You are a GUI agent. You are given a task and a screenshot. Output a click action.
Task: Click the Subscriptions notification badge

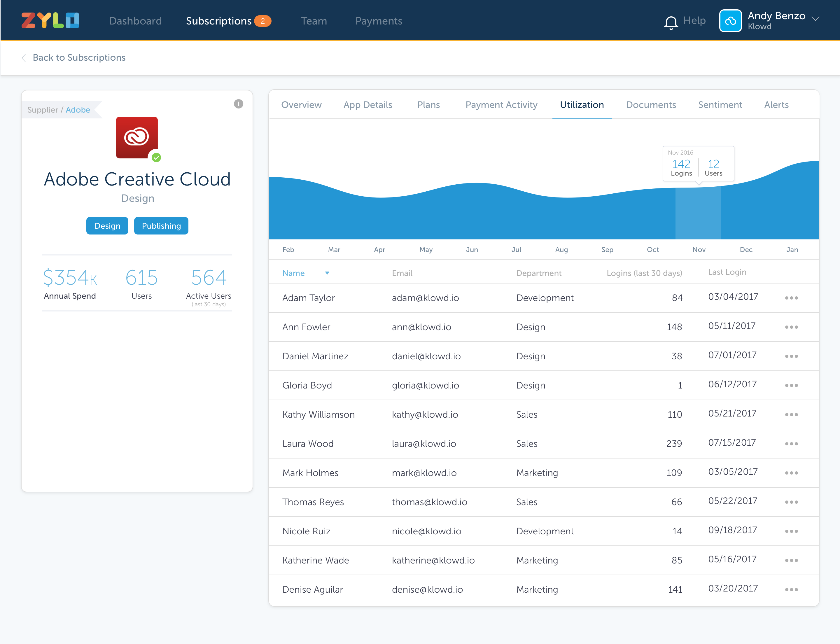tap(262, 21)
